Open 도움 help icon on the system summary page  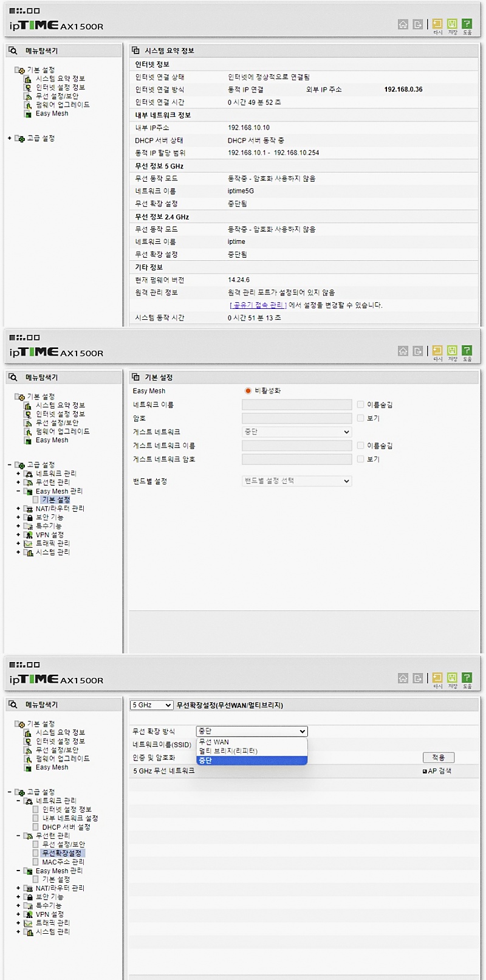(467, 24)
